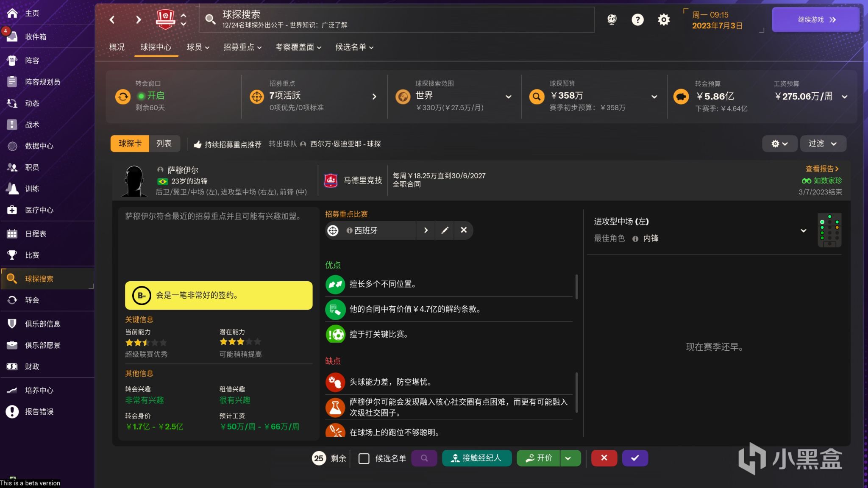Open 日程表 schedule calendar

pos(47,234)
